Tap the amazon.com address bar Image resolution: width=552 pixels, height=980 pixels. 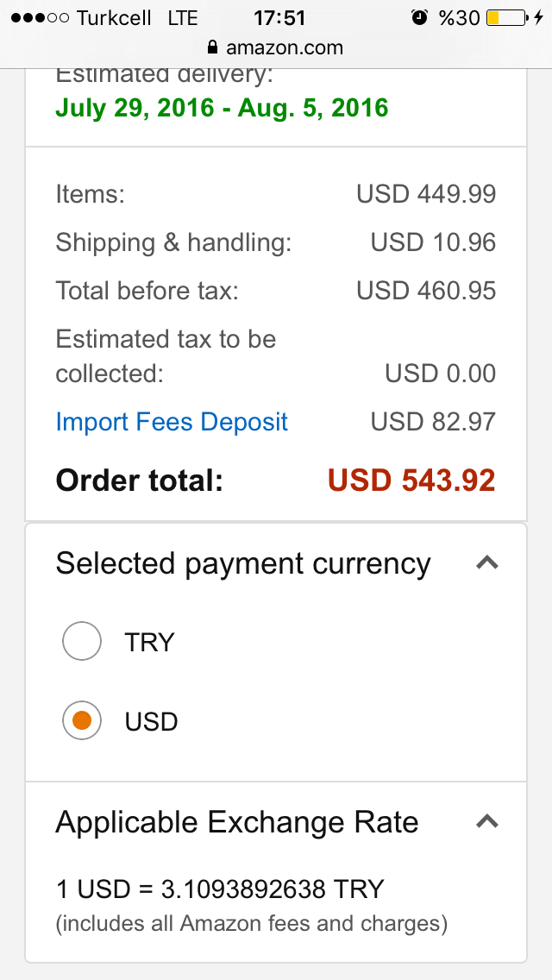pyautogui.click(x=276, y=47)
